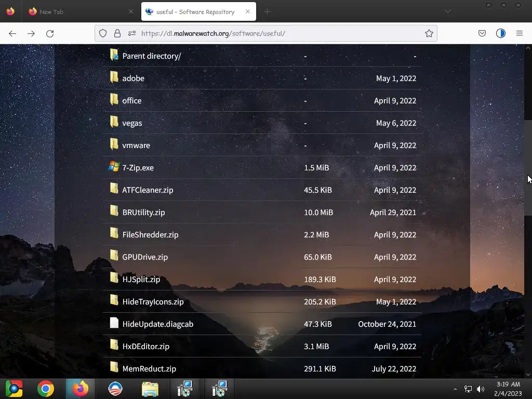Click the Parent directory folder icon
Viewport: 532px width, 399px height.
click(x=114, y=55)
